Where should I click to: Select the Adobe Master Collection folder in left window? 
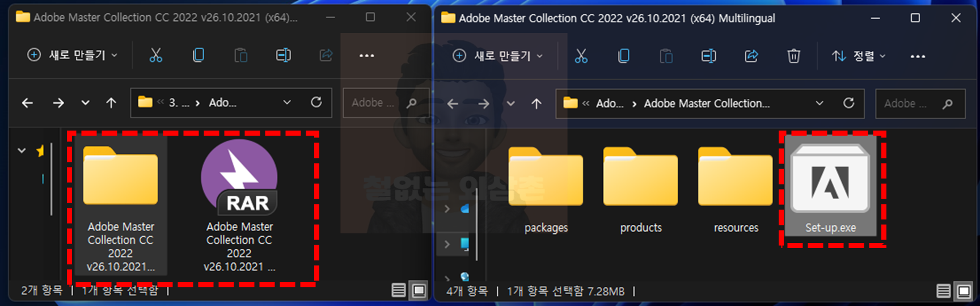pyautogui.click(x=120, y=206)
